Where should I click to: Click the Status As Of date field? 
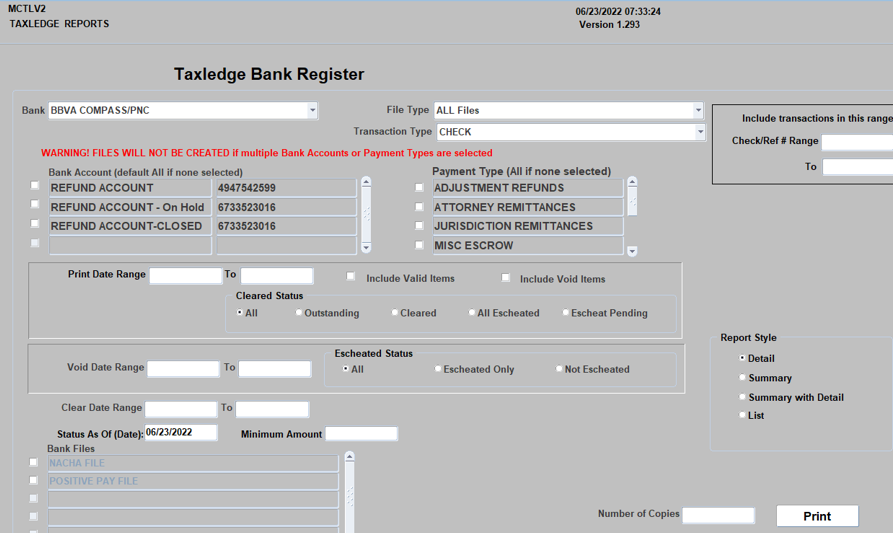[181, 433]
